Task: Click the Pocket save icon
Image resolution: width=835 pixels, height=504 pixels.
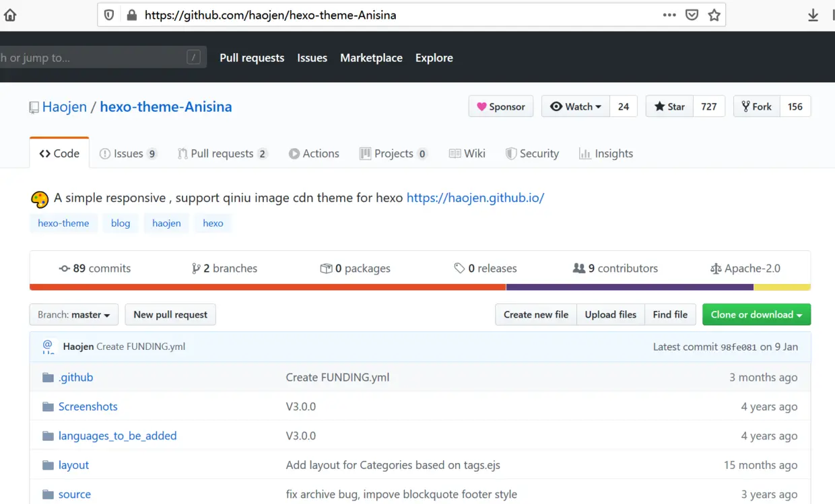Action: [692, 15]
